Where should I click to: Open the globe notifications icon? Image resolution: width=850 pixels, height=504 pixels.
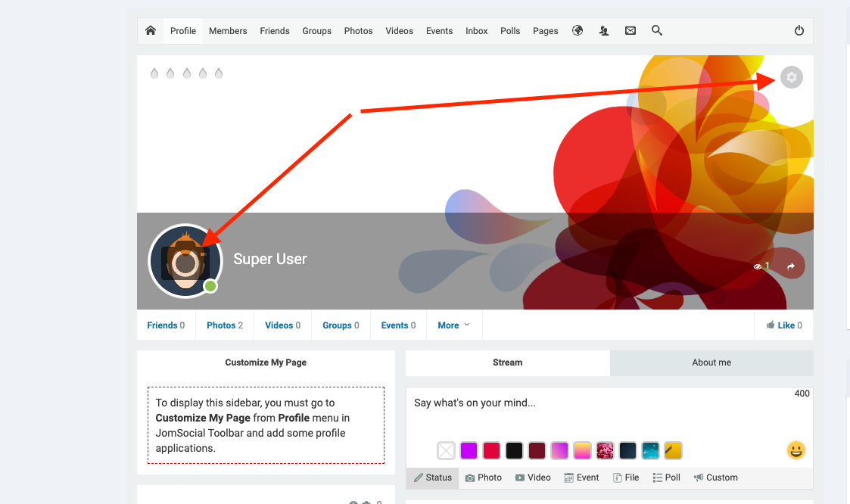(578, 30)
